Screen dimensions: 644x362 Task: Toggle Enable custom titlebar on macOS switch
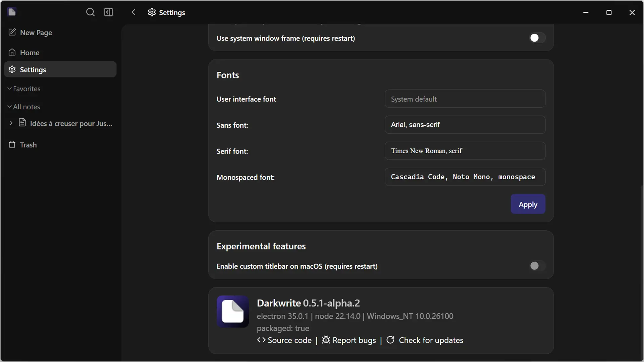537,266
